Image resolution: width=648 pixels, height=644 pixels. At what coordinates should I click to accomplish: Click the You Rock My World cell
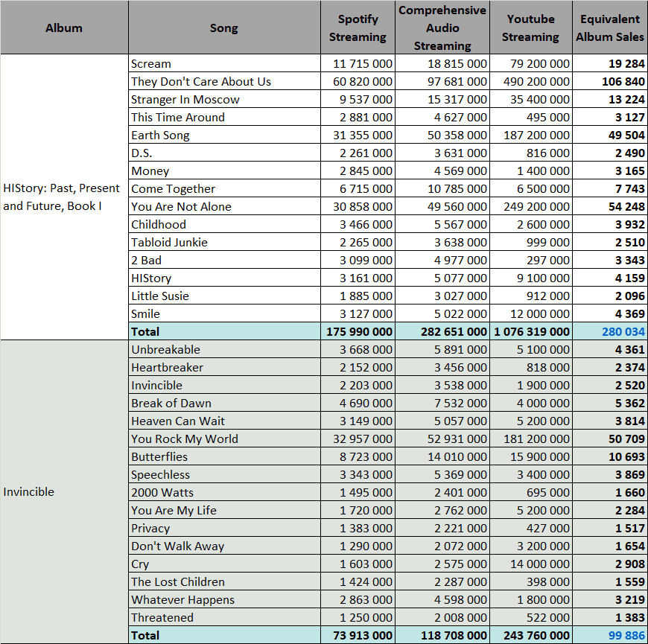[x=224, y=439]
